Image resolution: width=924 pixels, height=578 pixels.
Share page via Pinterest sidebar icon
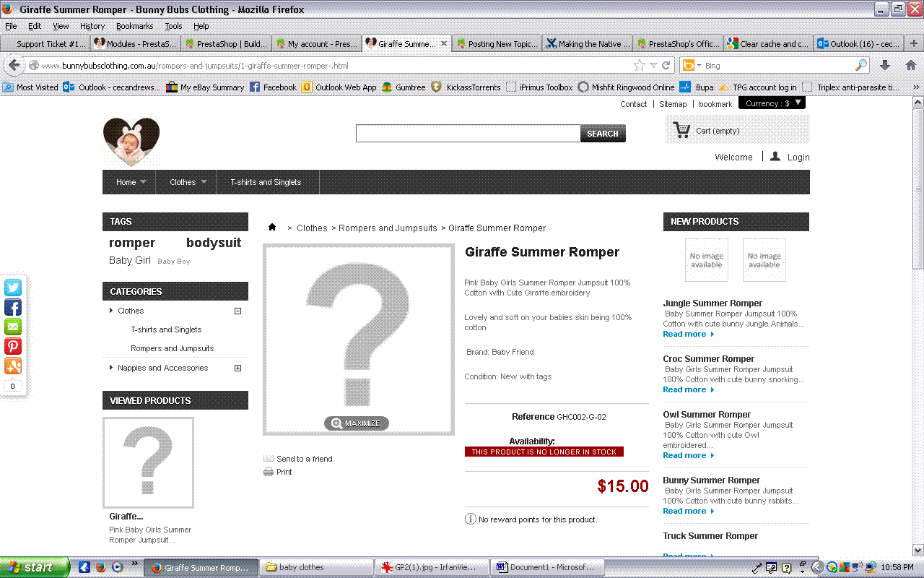click(13, 346)
